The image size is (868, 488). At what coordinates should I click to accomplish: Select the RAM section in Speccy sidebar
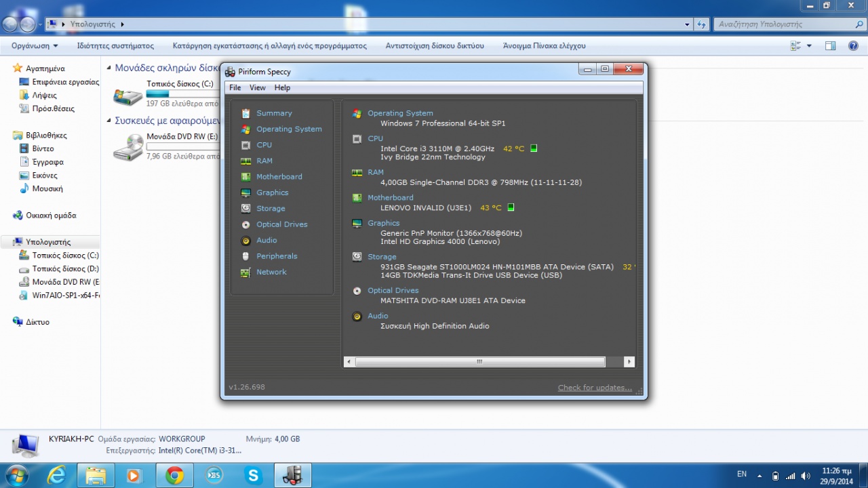click(x=264, y=161)
